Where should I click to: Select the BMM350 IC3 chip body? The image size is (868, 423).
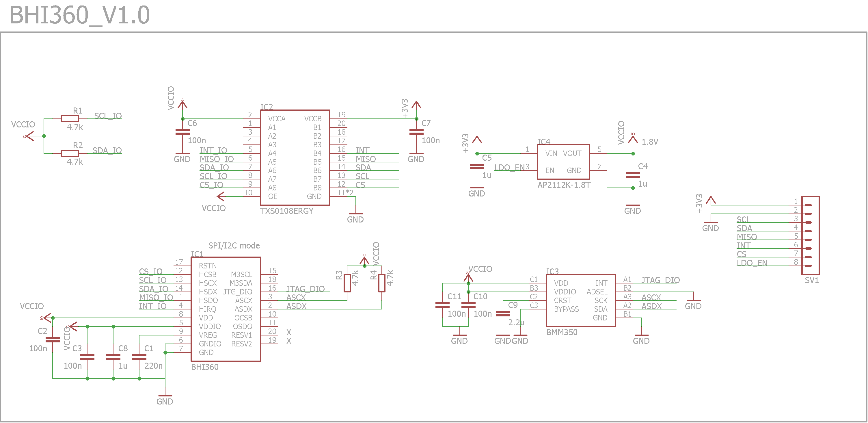[x=581, y=300]
